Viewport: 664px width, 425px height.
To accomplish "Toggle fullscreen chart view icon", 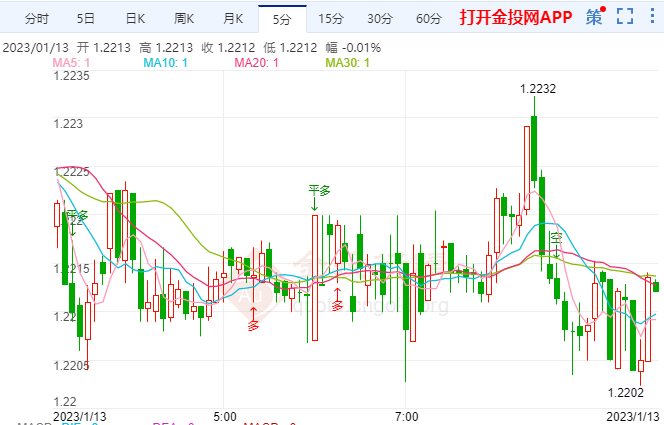I will pos(625,16).
